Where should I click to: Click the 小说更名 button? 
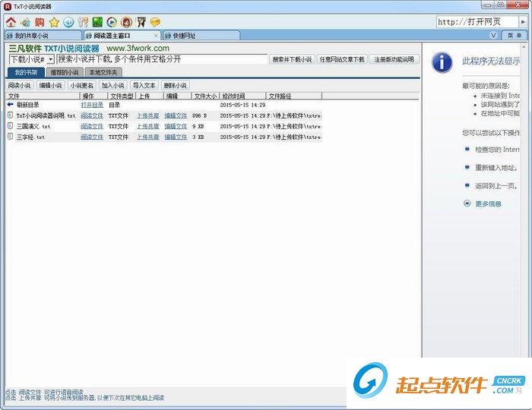coord(82,85)
